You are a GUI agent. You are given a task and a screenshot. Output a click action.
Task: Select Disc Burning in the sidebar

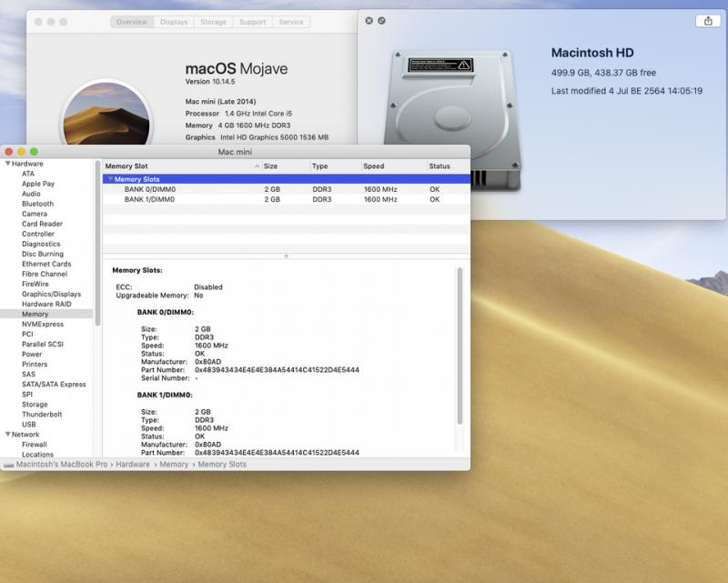coord(43,254)
